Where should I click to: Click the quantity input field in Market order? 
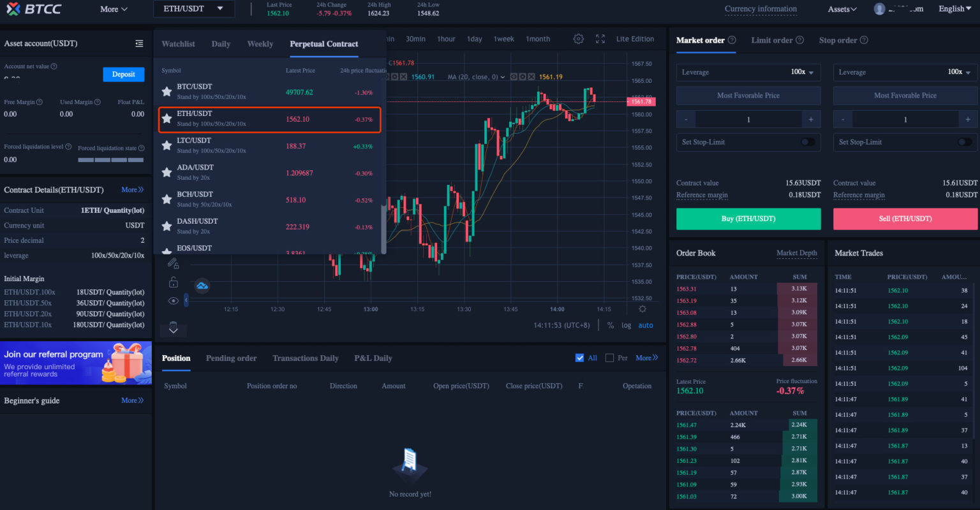point(747,119)
